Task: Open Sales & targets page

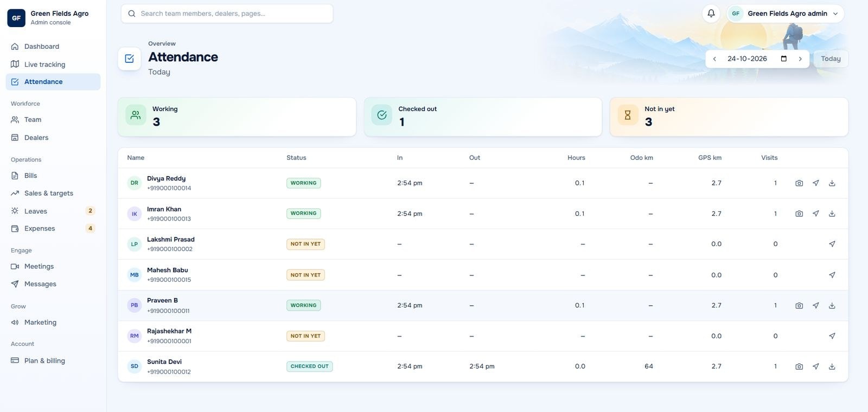Action: [x=53, y=194]
